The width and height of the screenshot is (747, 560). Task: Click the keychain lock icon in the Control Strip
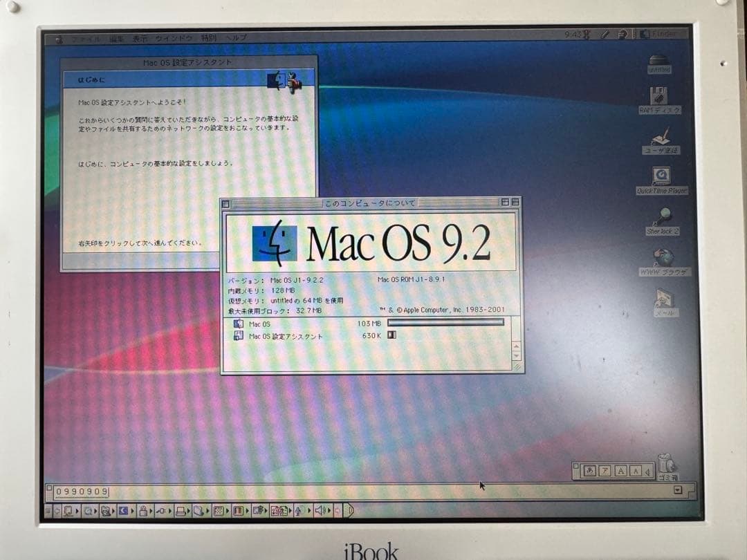[x=143, y=510]
